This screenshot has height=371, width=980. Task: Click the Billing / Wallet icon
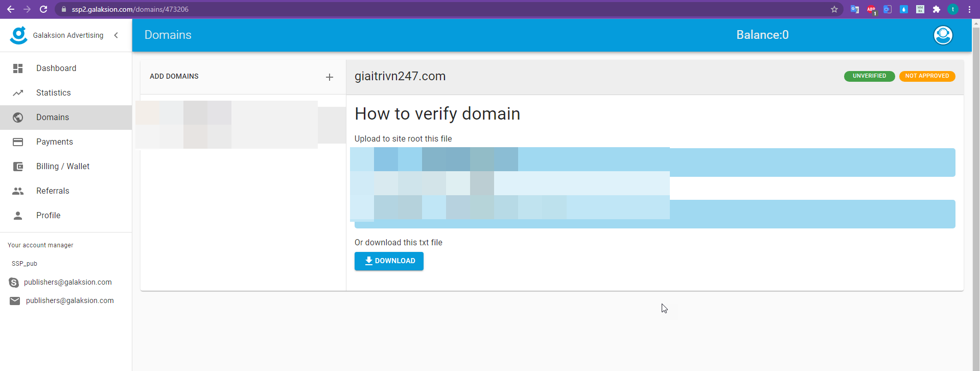(18, 167)
